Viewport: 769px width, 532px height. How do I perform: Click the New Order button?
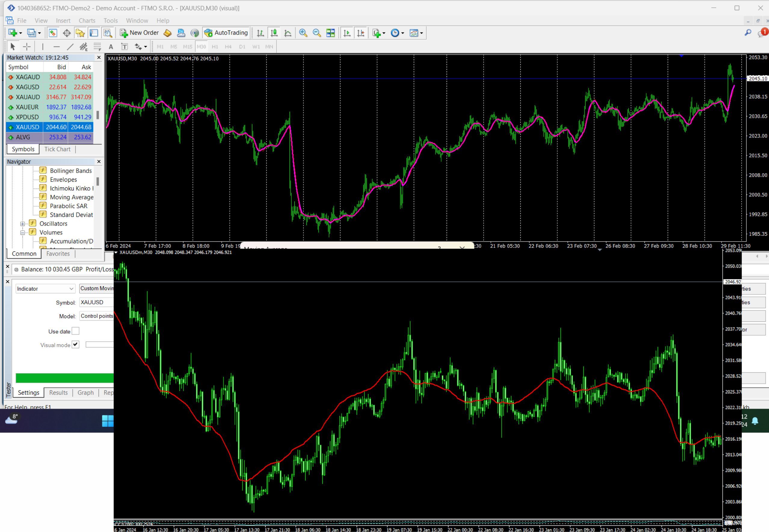point(139,33)
